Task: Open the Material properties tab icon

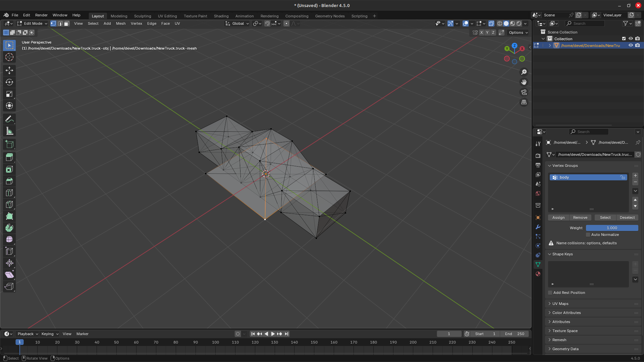Action: (538, 274)
